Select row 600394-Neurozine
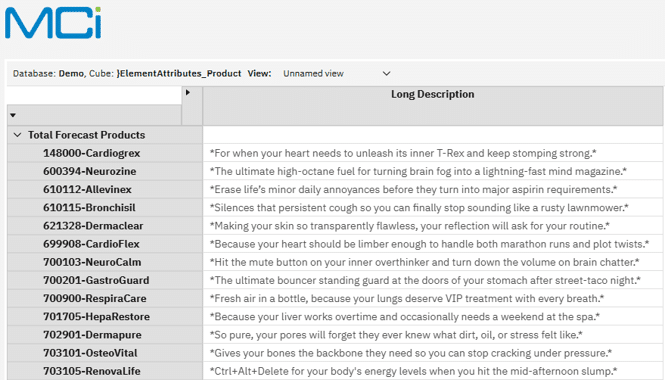The height and width of the screenshot is (380, 665). click(x=105, y=171)
